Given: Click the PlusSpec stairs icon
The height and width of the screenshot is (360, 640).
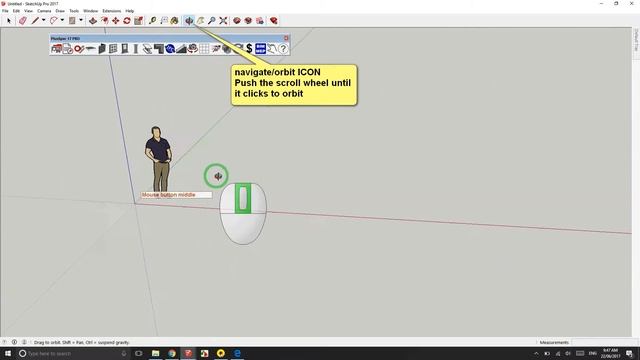Looking at the screenshot, I should tap(181, 49).
